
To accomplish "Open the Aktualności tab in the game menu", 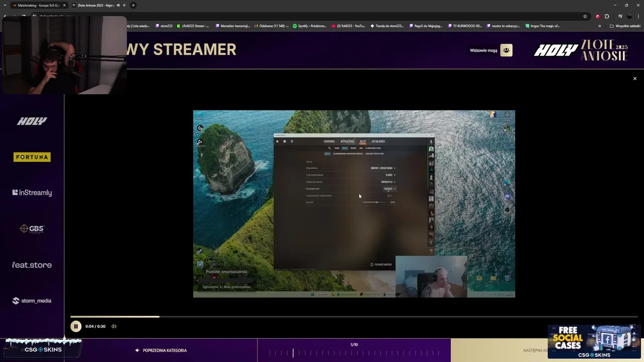I will [378, 141].
